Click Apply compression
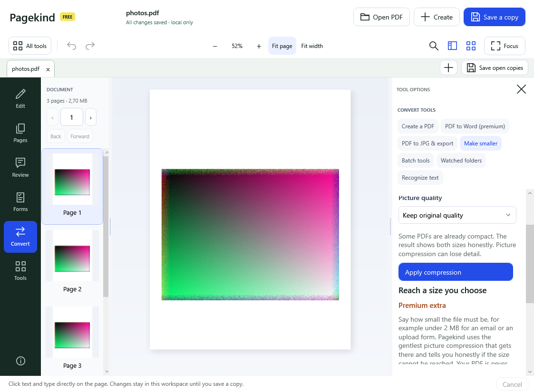The height and width of the screenshot is (392, 534). [x=456, y=272]
